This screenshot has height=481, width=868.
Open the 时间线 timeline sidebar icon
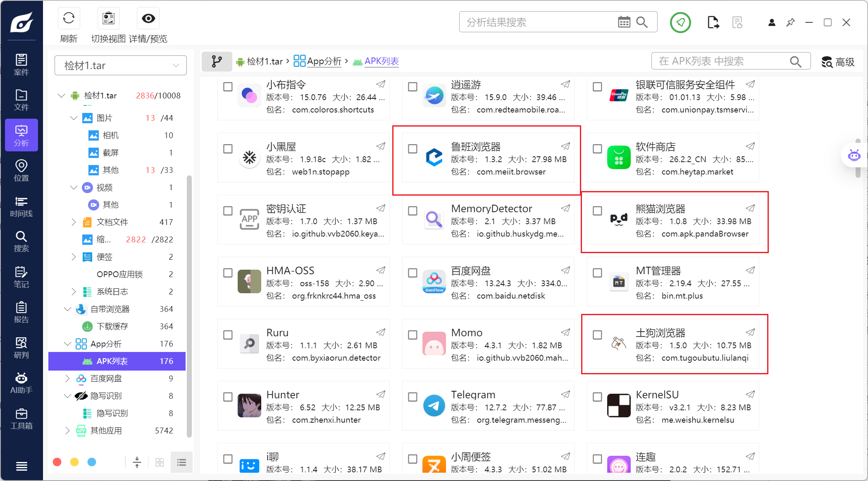[x=21, y=206]
